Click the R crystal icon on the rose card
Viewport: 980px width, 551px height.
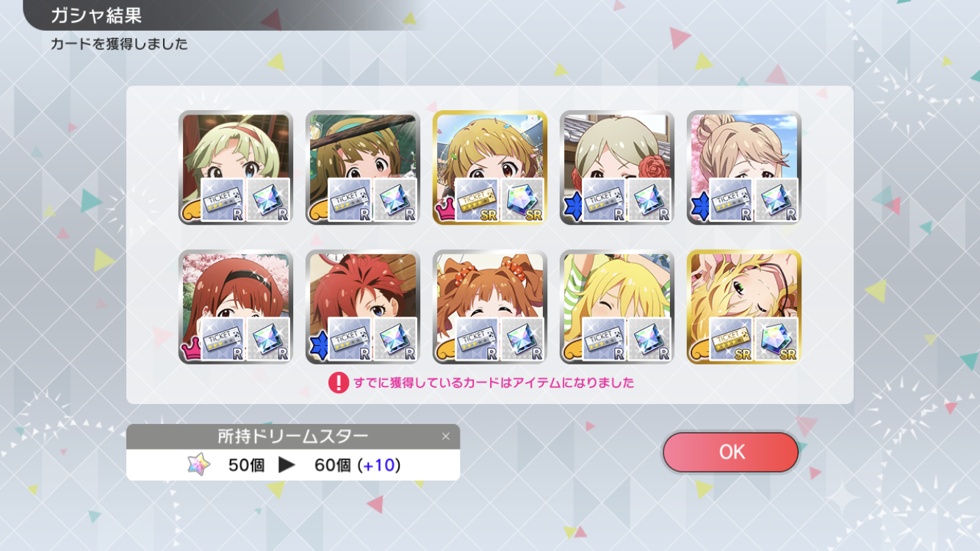point(649,201)
